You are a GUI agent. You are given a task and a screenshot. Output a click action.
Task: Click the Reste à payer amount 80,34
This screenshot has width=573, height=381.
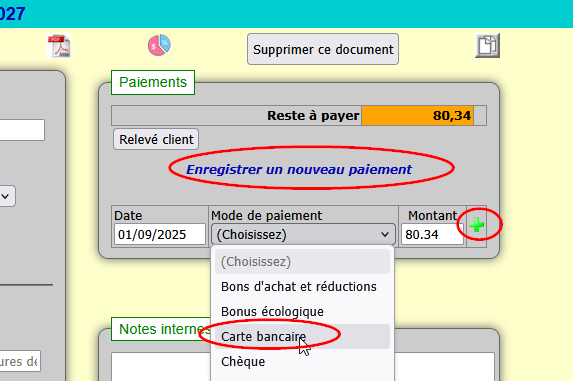[x=417, y=116]
